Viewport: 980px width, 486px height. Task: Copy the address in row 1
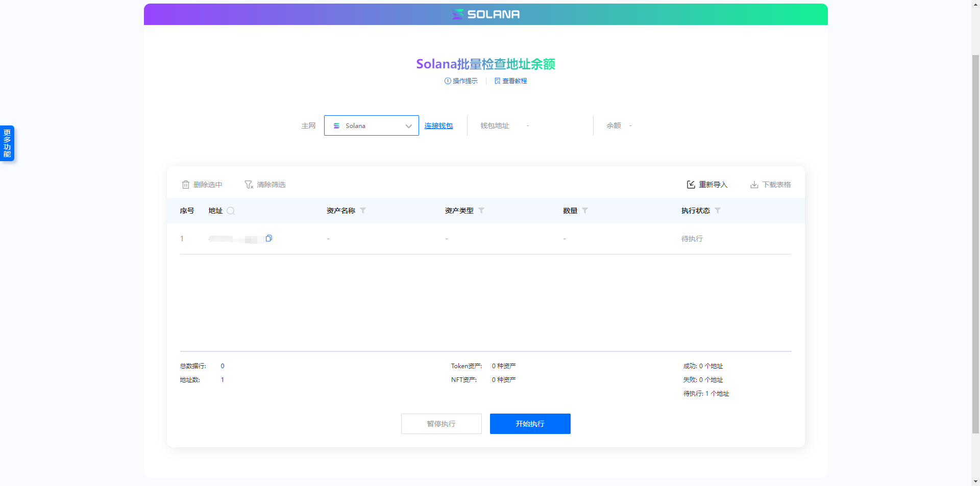pos(269,238)
